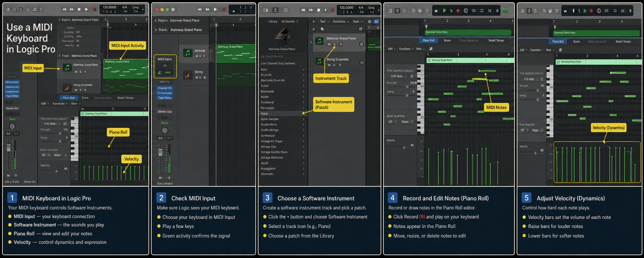Click the Fast Forward button in panel 1 transport
Viewport: 644px width, 258px height.
pyautogui.click(x=72, y=9)
